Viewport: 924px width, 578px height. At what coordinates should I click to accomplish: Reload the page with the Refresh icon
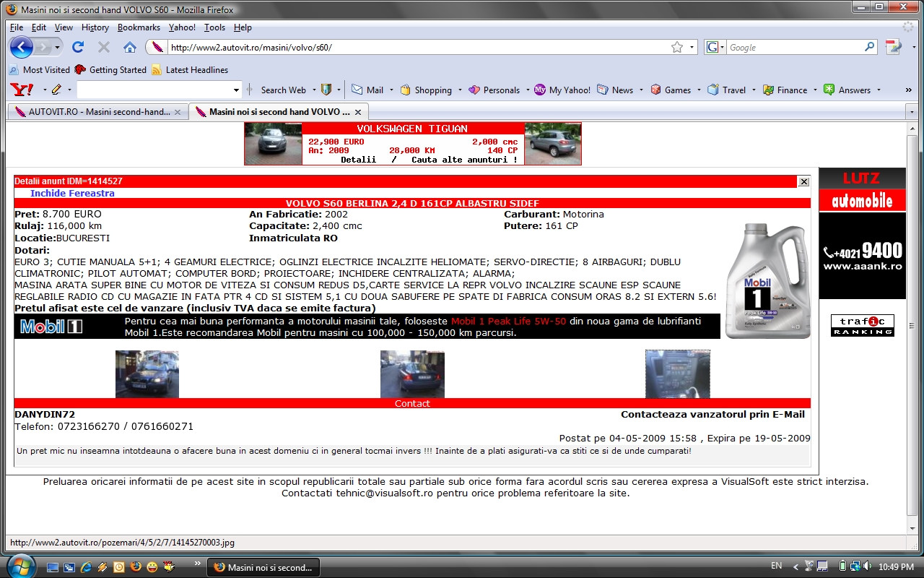[78, 47]
